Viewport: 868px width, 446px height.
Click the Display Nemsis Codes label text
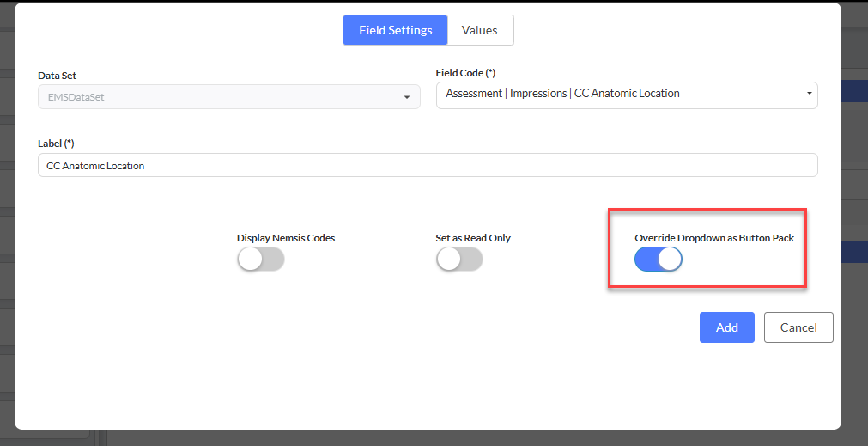(x=286, y=238)
